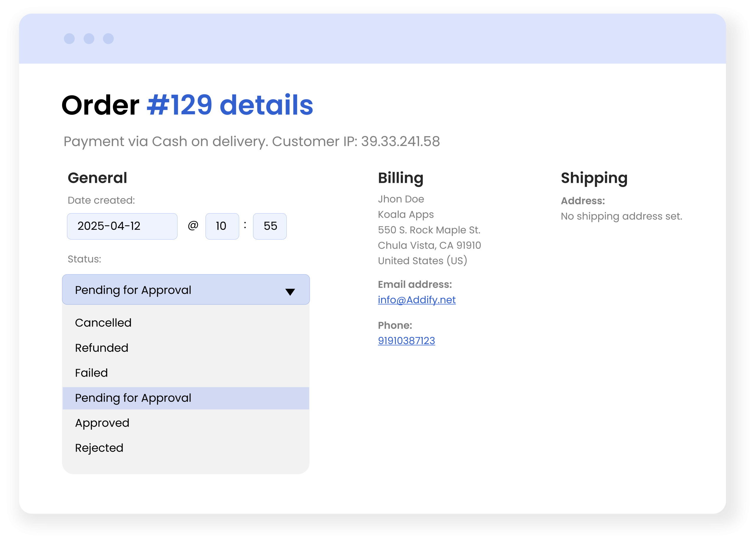Image resolution: width=756 pixels, height=542 pixels.
Task: Pick the Failed status option
Action: [x=91, y=373]
